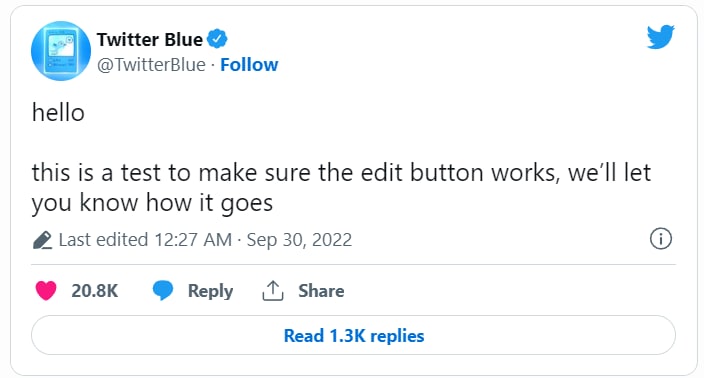Open the Twitter Blue display name
The image size is (704, 378).
[150, 40]
